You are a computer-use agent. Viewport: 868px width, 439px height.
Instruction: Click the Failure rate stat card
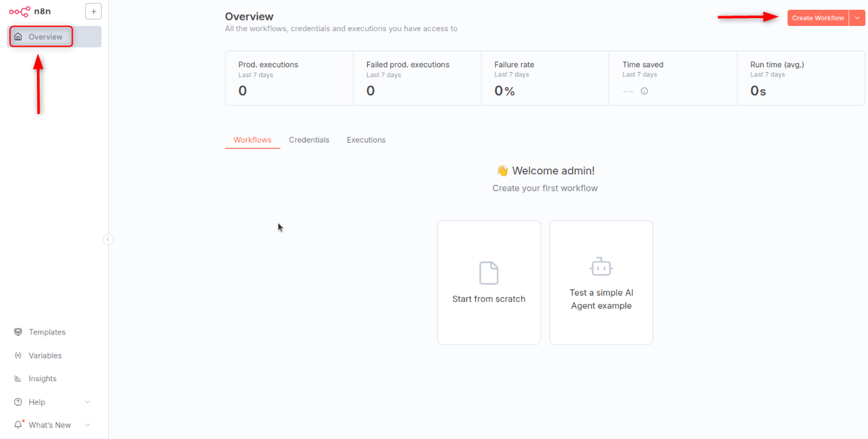click(x=544, y=78)
